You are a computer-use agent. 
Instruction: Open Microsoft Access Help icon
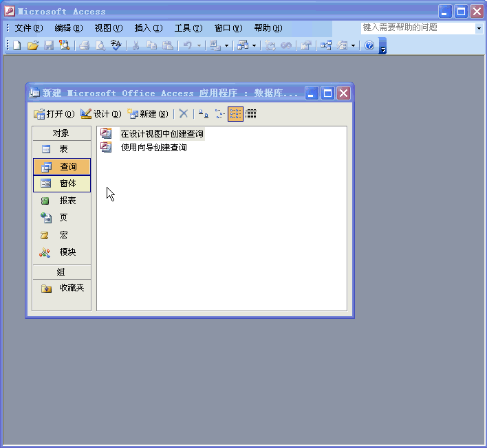pyautogui.click(x=369, y=45)
